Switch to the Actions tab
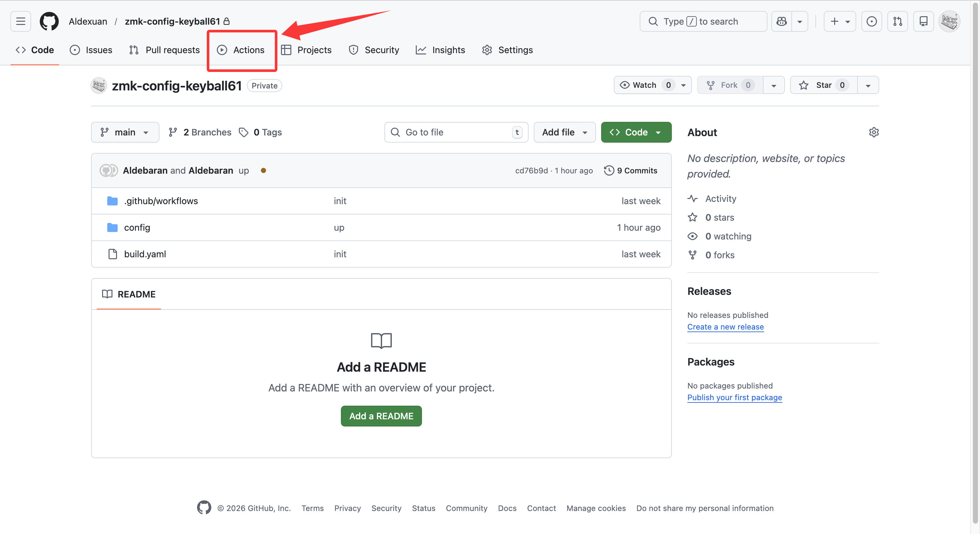Image resolution: width=980 pixels, height=534 pixels. pos(241,50)
